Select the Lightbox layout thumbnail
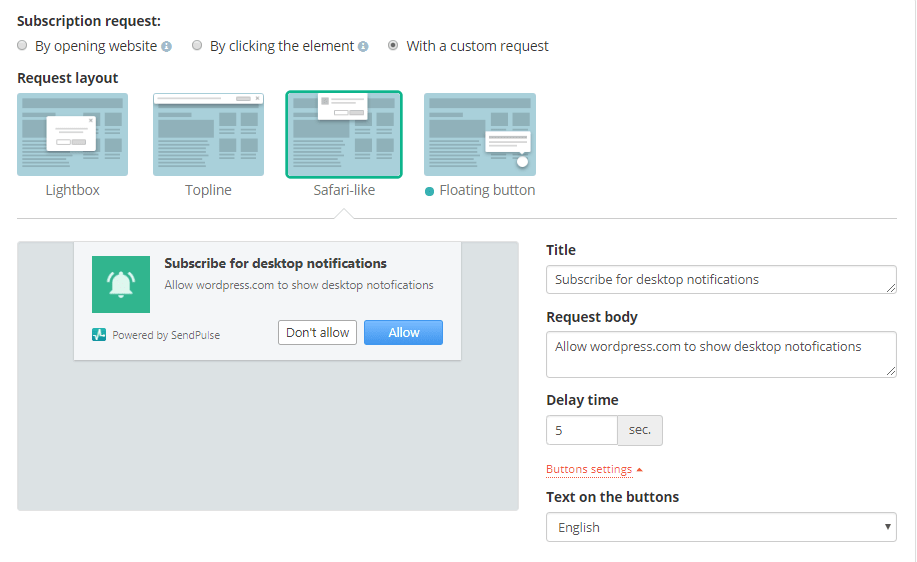Screen dimensions: 917x562 coord(73,135)
